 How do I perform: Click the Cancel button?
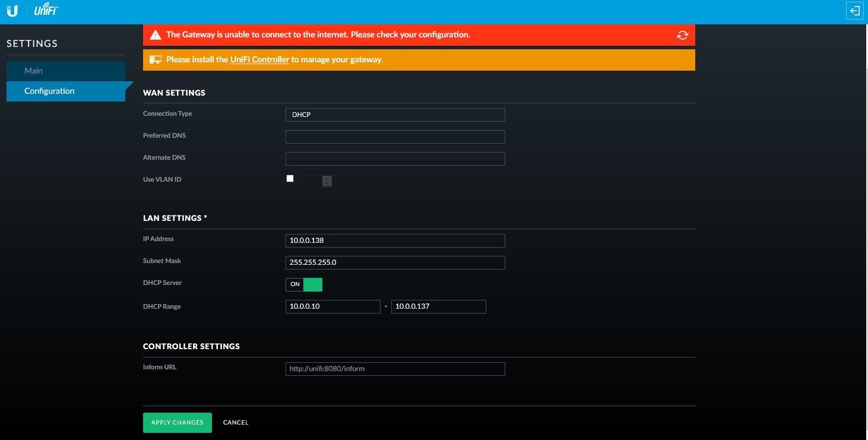[236, 423]
